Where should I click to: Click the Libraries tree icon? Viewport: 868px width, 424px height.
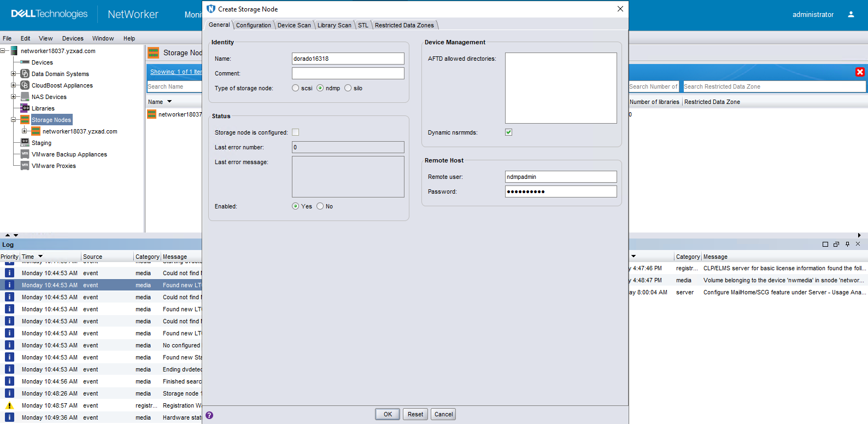(x=25, y=108)
